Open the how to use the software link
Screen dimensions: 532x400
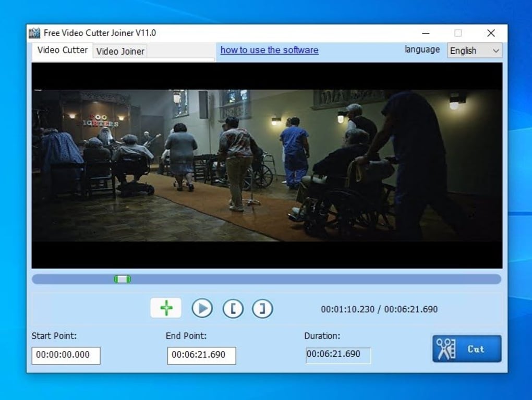(x=269, y=50)
